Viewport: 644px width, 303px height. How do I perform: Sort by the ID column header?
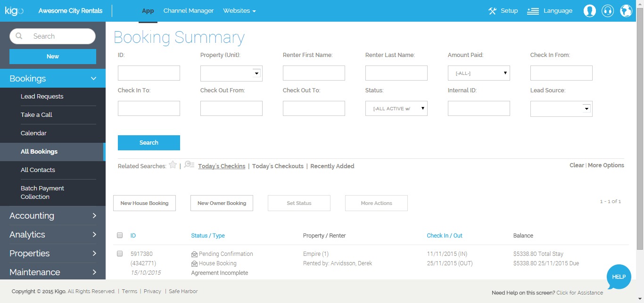tap(133, 236)
